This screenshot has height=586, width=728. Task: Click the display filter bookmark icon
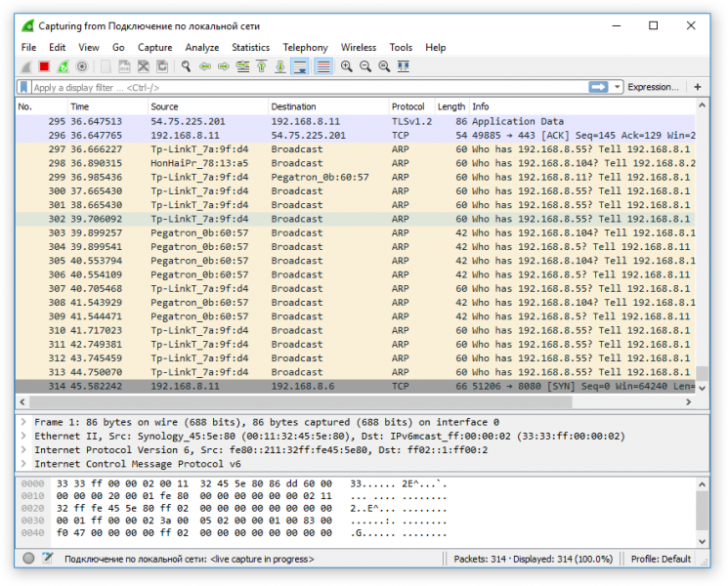coord(24,87)
